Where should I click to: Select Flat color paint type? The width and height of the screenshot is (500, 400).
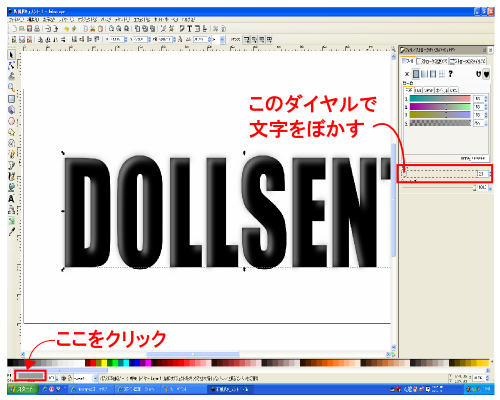point(416,74)
